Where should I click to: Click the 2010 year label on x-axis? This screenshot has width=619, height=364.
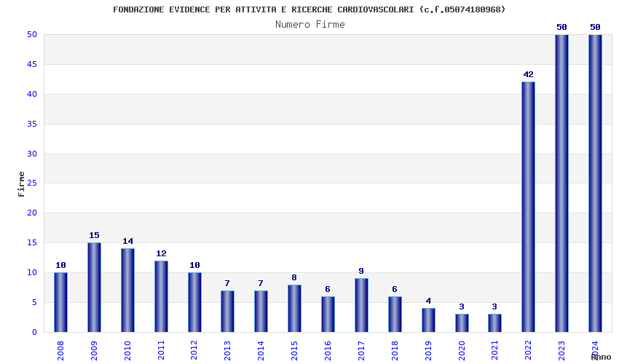coord(128,351)
